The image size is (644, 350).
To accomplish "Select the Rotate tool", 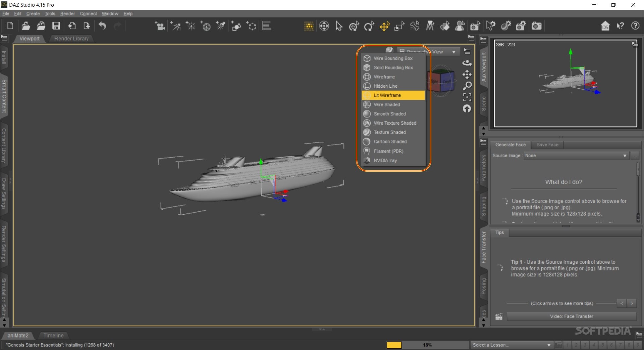I will click(369, 26).
